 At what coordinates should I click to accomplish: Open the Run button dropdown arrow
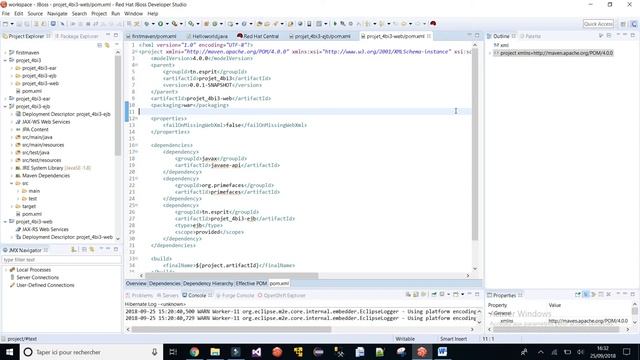pyautogui.click(x=167, y=24)
